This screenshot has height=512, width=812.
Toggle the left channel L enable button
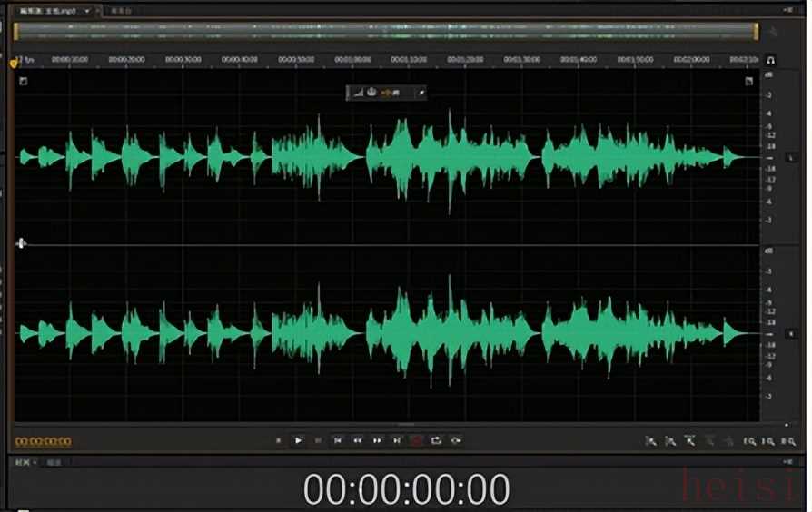coord(790,158)
